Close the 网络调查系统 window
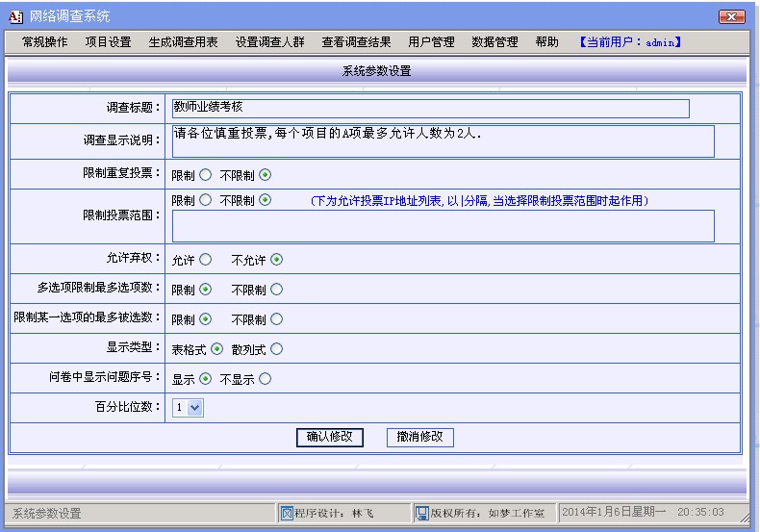 731,16
